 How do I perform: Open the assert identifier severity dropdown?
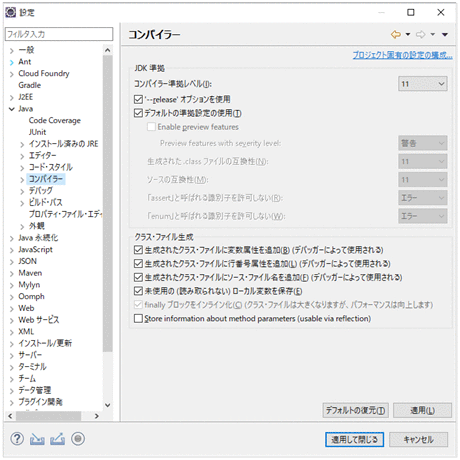tap(423, 198)
